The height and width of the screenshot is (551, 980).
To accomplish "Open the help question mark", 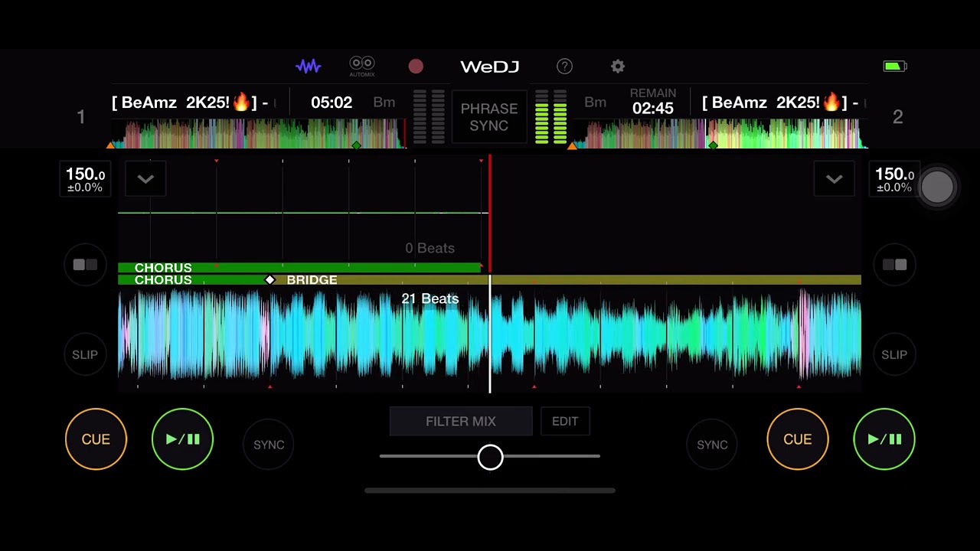I will click(x=564, y=67).
